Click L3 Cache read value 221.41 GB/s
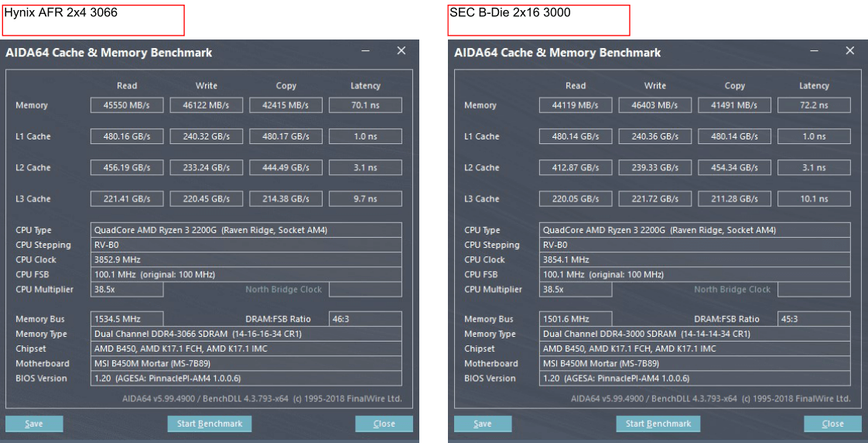Viewport: 868px width, 443px height. (x=127, y=198)
